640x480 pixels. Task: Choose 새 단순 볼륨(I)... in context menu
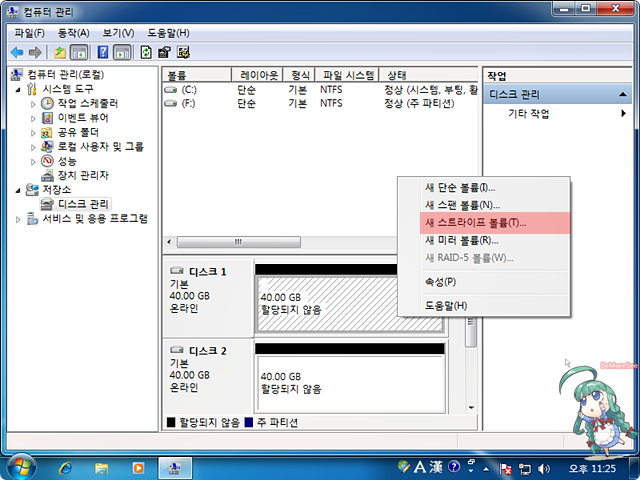460,187
